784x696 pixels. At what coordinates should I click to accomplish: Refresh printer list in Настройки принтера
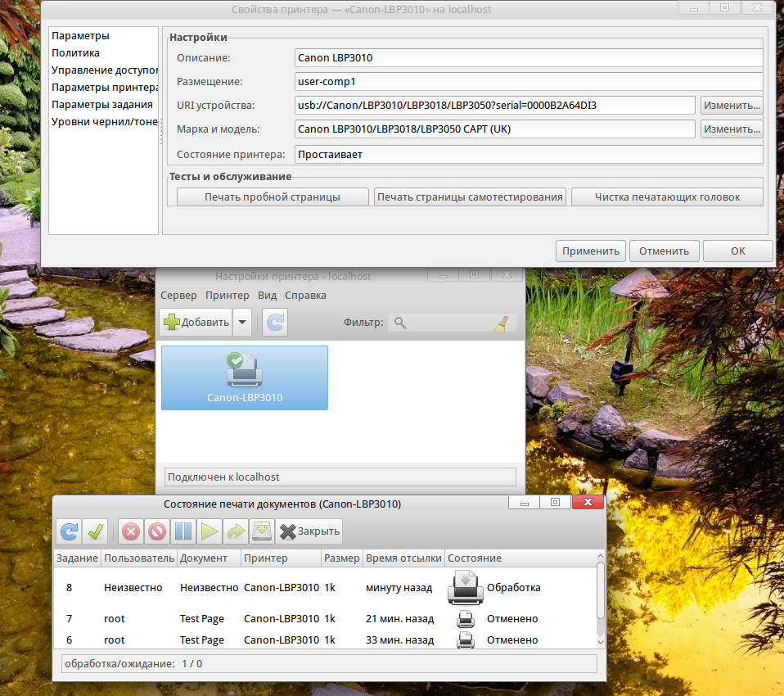tap(275, 323)
